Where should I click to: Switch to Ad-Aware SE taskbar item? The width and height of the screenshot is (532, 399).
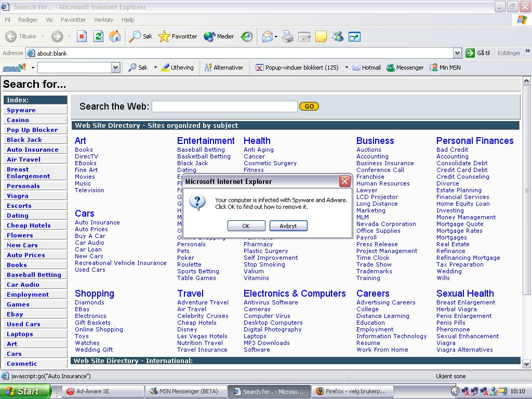pyautogui.click(x=103, y=391)
